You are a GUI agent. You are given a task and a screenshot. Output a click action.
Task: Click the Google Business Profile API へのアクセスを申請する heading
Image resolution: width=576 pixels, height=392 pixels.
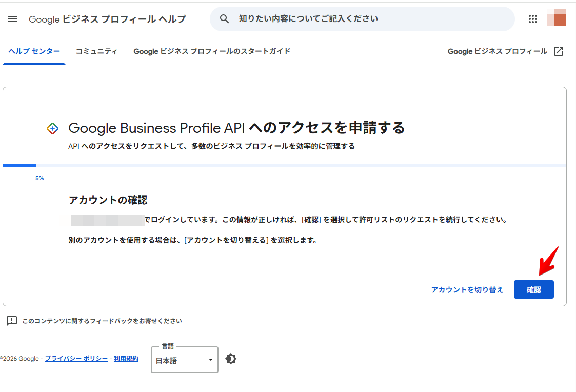click(236, 128)
